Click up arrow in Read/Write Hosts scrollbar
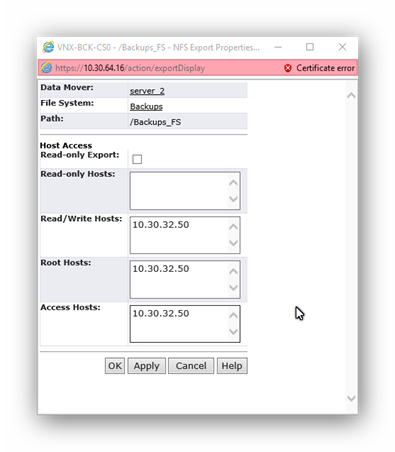Image resolution: width=395 pixels, height=452 pixels. pos(233,227)
